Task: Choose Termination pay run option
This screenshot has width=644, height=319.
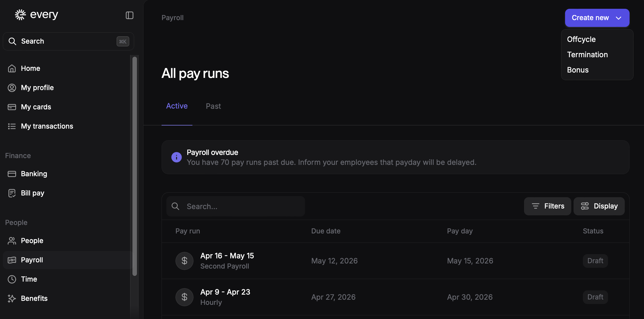Action: pyautogui.click(x=587, y=55)
